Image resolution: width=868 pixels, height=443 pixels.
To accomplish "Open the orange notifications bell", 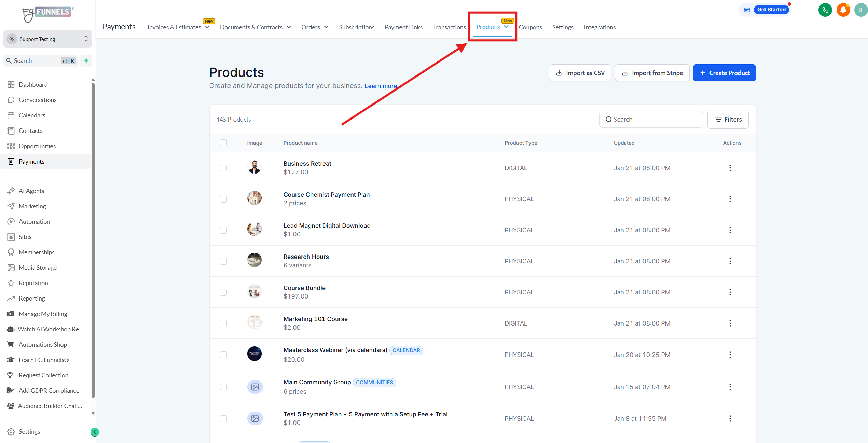I will (843, 10).
